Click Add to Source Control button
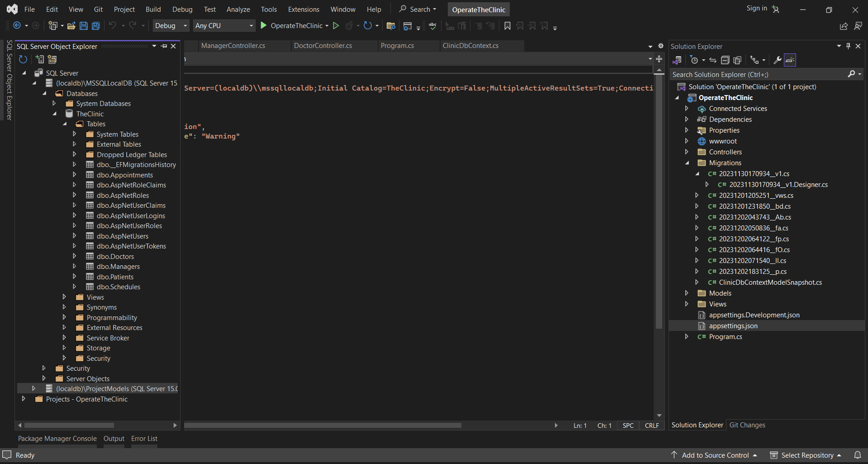 click(x=715, y=455)
